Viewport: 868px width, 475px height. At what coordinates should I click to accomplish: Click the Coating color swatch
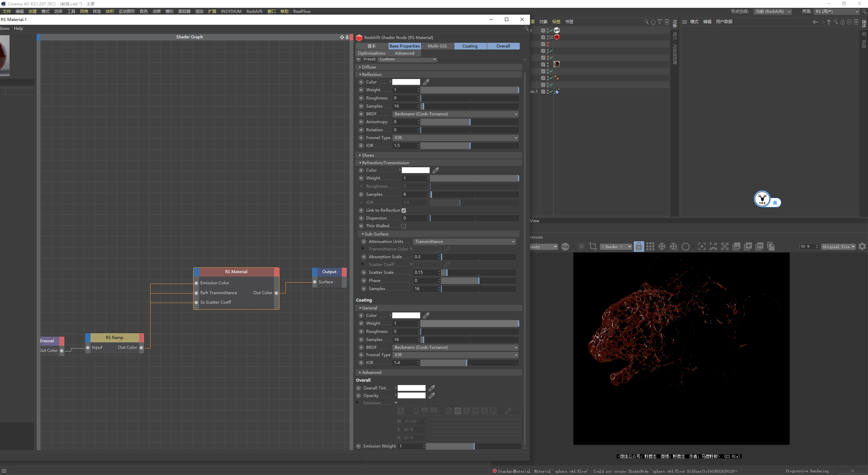[x=406, y=316]
